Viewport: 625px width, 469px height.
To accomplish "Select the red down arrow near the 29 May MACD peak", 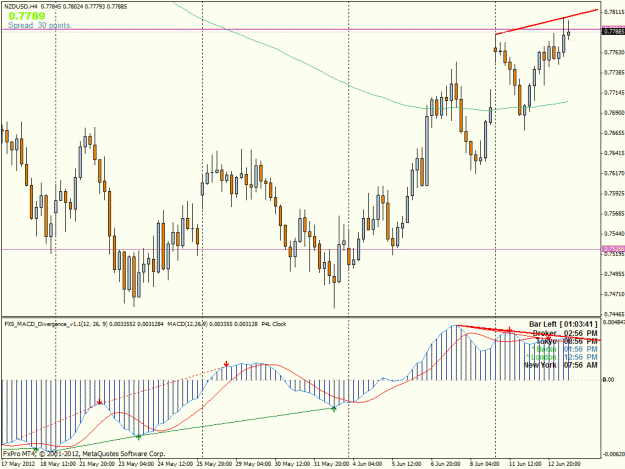I will [226, 364].
